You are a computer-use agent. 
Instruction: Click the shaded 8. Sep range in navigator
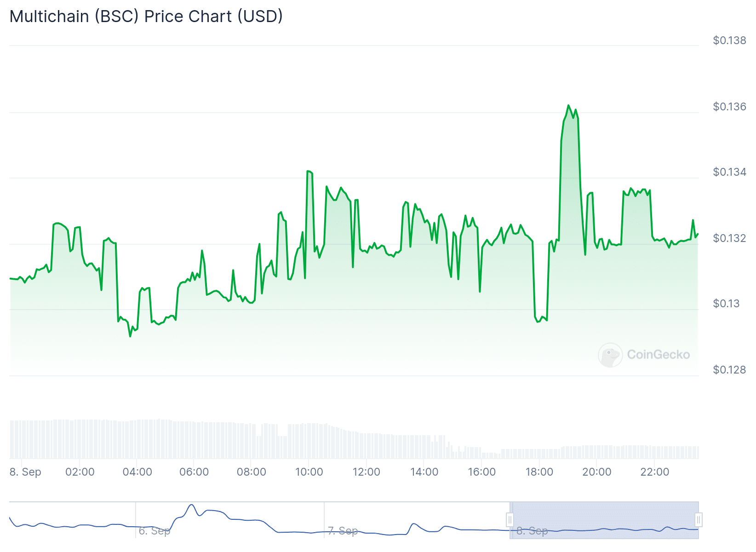pos(604,520)
